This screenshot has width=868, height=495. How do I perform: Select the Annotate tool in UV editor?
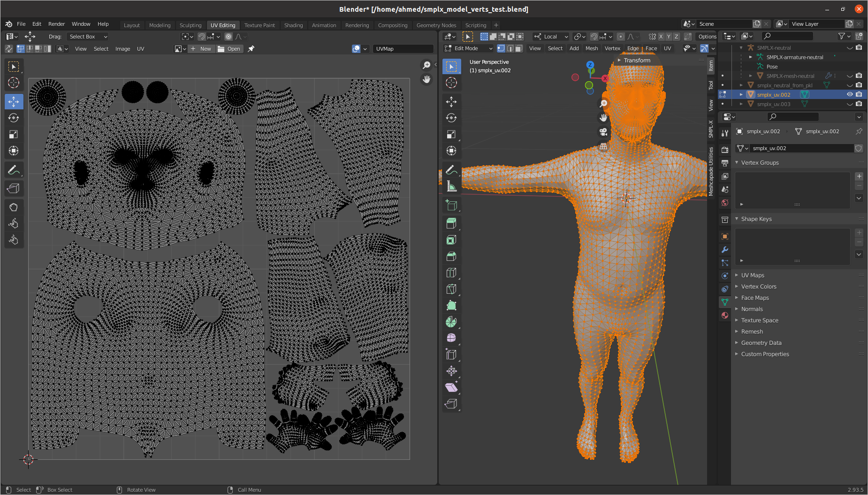click(x=14, y=170)
